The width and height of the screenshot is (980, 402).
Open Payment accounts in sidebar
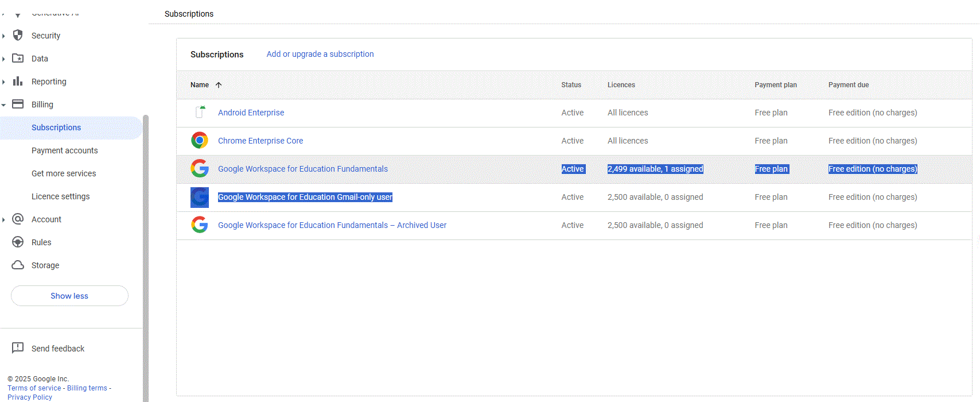[65, 150]
